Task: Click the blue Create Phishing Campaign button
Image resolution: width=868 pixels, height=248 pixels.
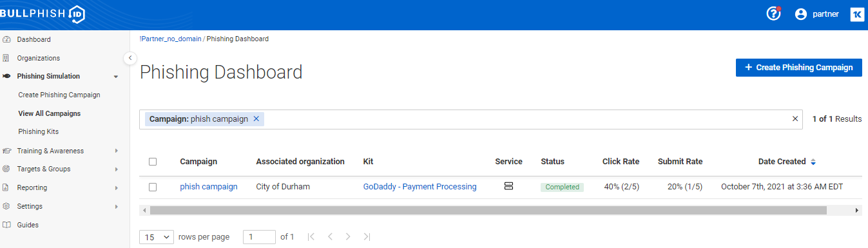Action: 799,68
